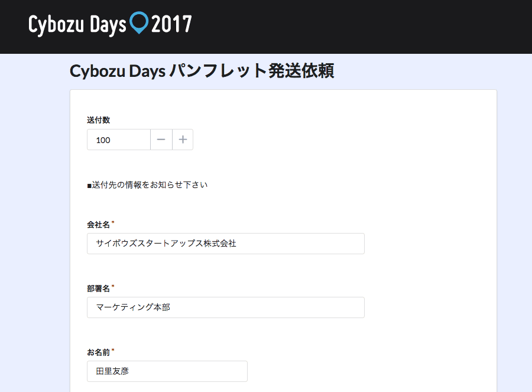
Task: Click the blue location pin logo icon
Action: [139, 22]
